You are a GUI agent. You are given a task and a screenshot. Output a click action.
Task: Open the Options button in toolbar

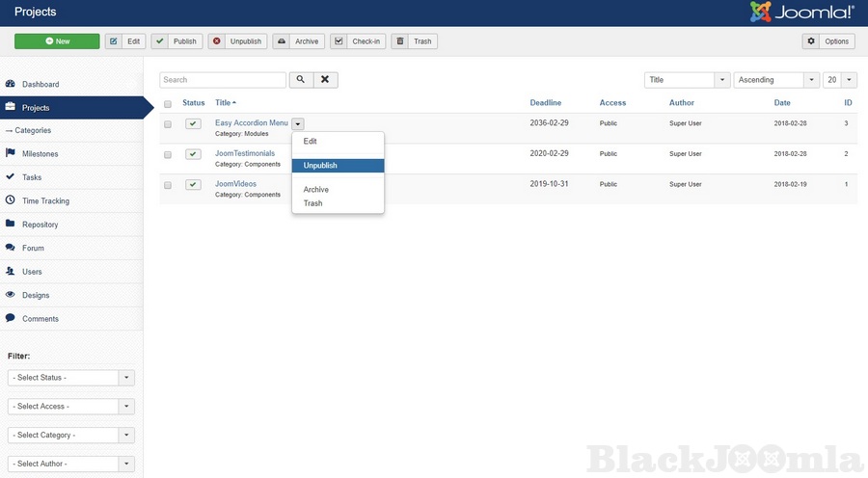click(828, 41)
